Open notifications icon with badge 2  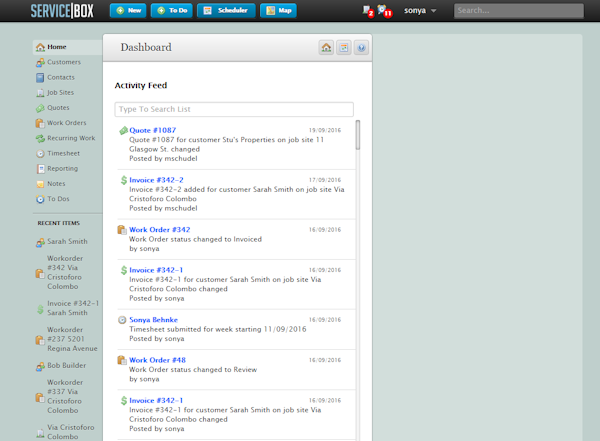pos(367,11)
